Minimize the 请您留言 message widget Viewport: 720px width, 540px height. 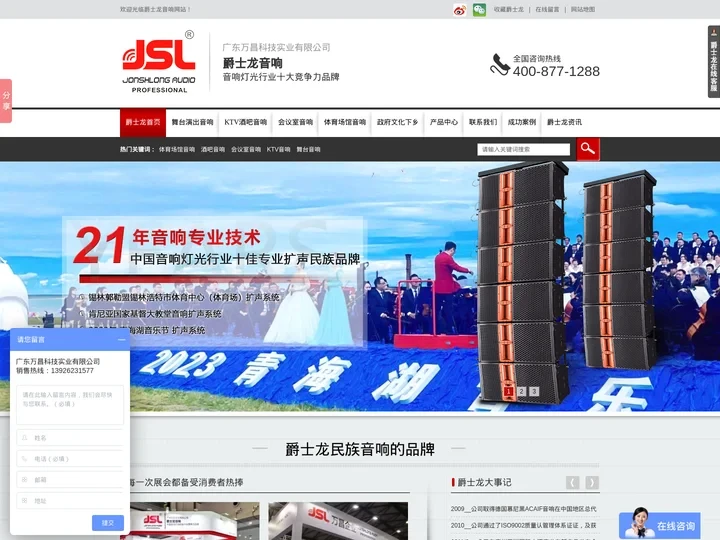121,340
